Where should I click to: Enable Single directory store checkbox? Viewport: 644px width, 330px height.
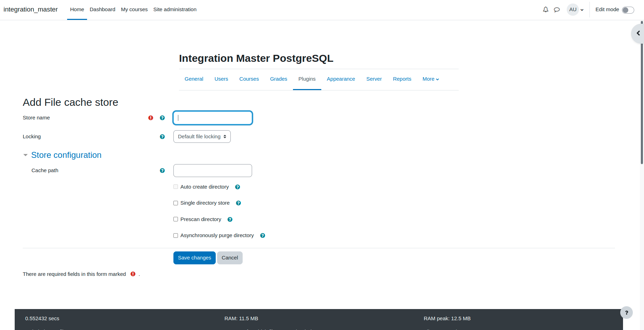(176, 203)
